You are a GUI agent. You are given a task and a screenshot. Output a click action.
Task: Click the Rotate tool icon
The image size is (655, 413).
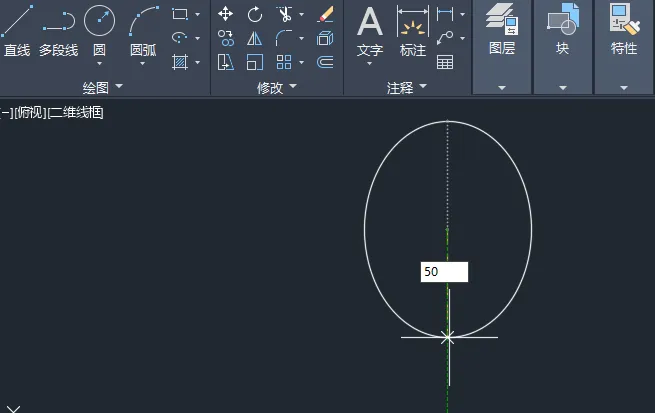click(254, 14)
